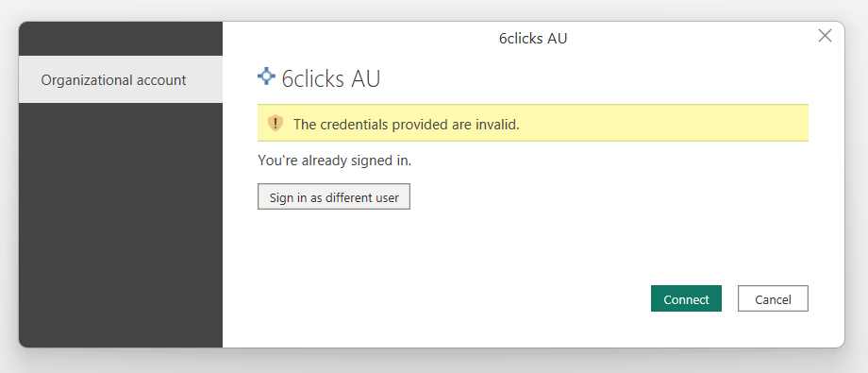The width and height of the screenshot is (868, 373).
Task: Click the "You're already signed in." text
Action: coord(335,161)
